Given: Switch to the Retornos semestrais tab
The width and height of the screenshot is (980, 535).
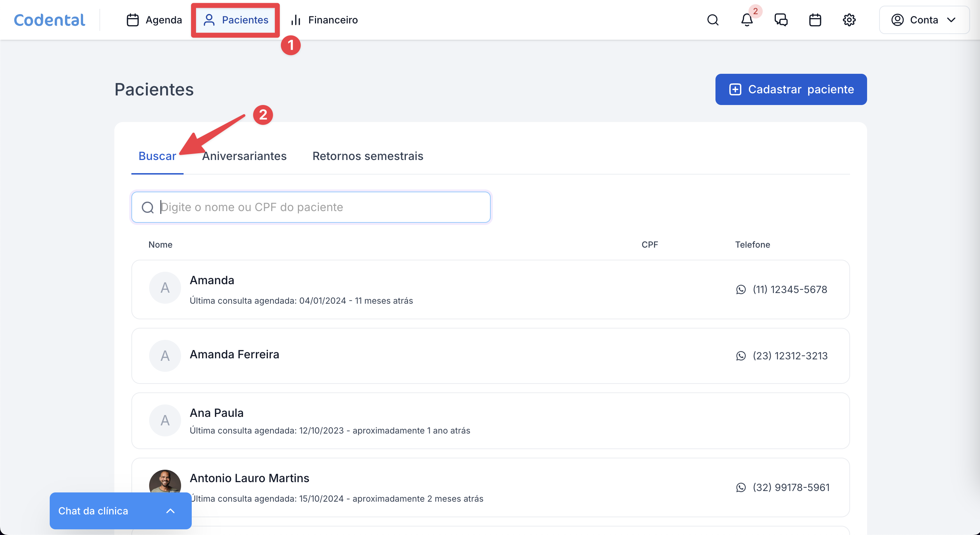Looking at the screenshot, I should click(x=367, y=156).
